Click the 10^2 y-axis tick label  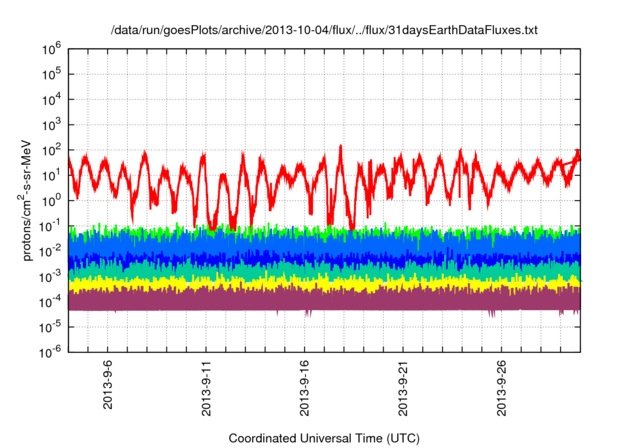52,151
